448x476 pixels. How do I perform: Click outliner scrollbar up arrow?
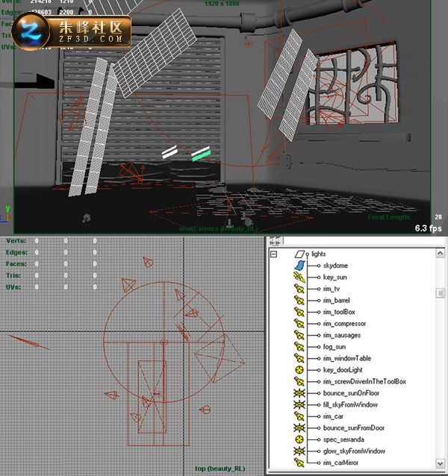440,253
